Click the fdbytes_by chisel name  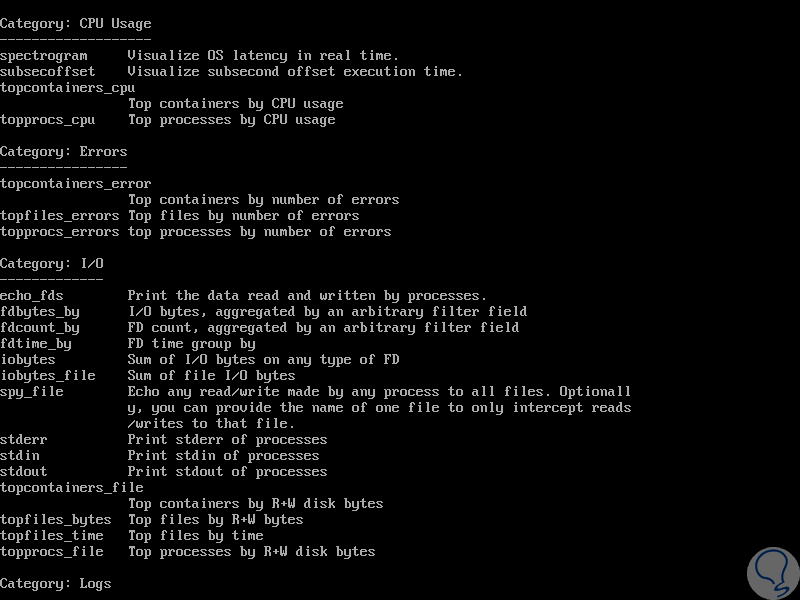click(x=40, y=312)
